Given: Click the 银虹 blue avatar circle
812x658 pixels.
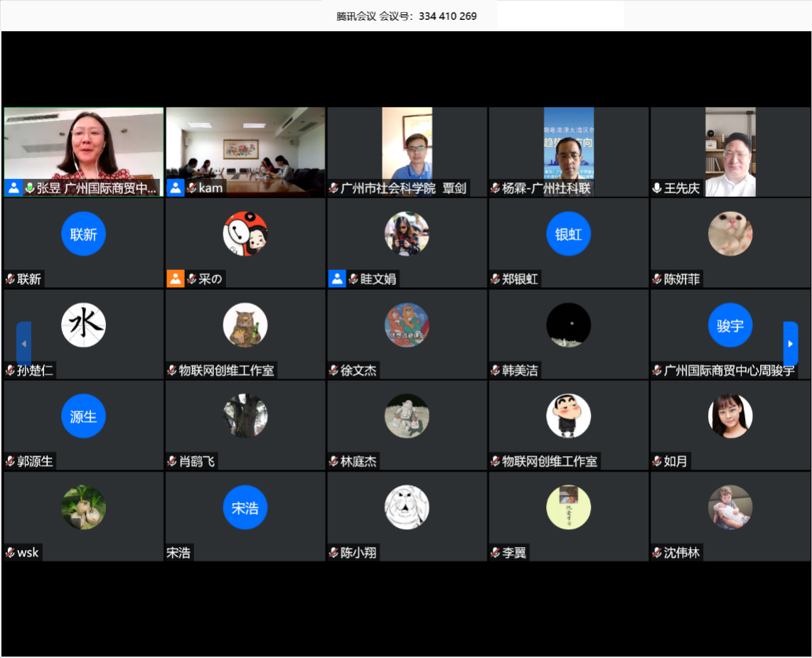Looking at the screenshot, I should point(568,234).
